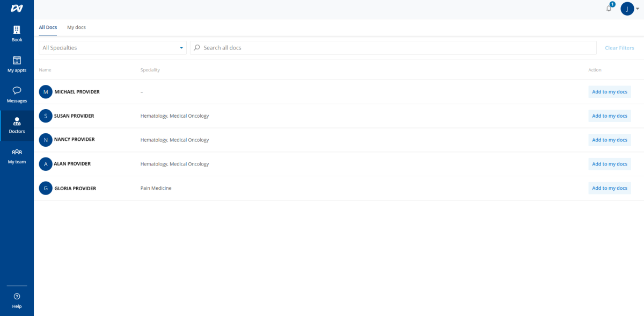Add Gloria Provider to my docs
Image resolution: width=644 pixels, height=316 pixels.
[609, 188]
